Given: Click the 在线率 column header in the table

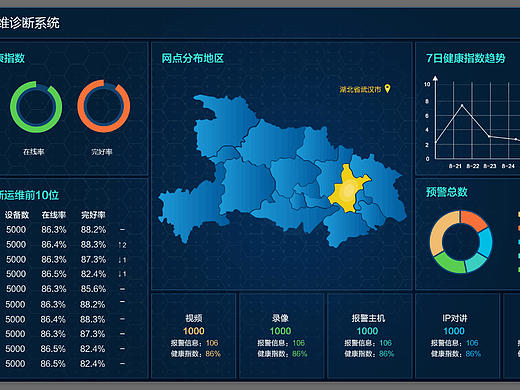Looking at the screenshot, I should click(54, 215).
